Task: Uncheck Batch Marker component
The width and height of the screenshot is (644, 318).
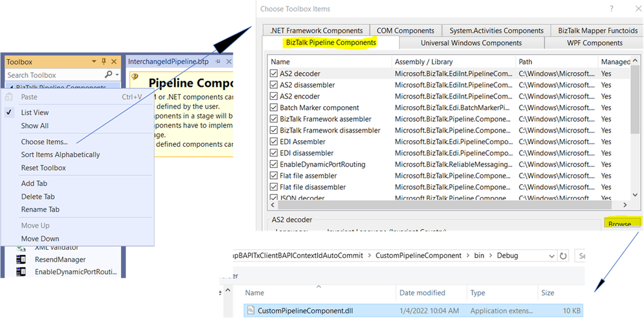Action: [x=273, y=108]
